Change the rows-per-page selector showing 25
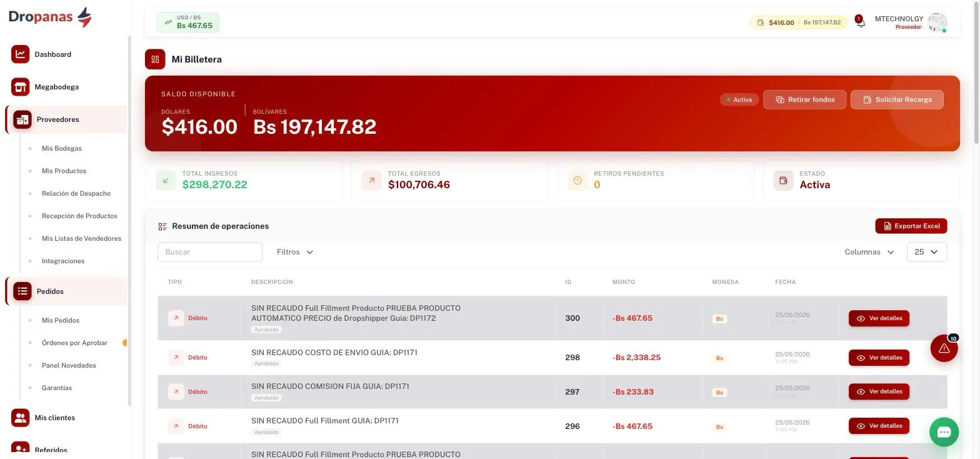980x459 pixels. pyautogui.click(x=927, y=252)
